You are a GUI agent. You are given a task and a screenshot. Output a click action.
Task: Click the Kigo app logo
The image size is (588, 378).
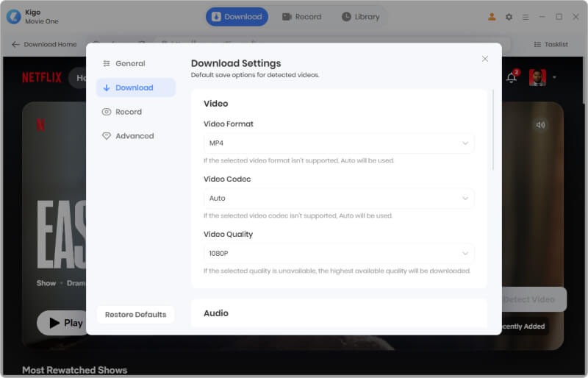[x=14, y=16]
